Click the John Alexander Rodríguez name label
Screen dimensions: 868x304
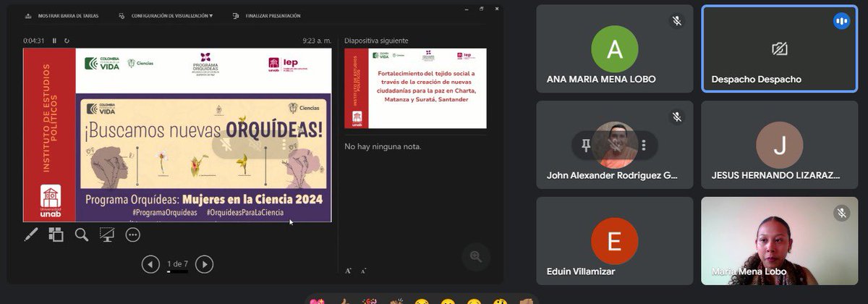[x=612, y=174]
